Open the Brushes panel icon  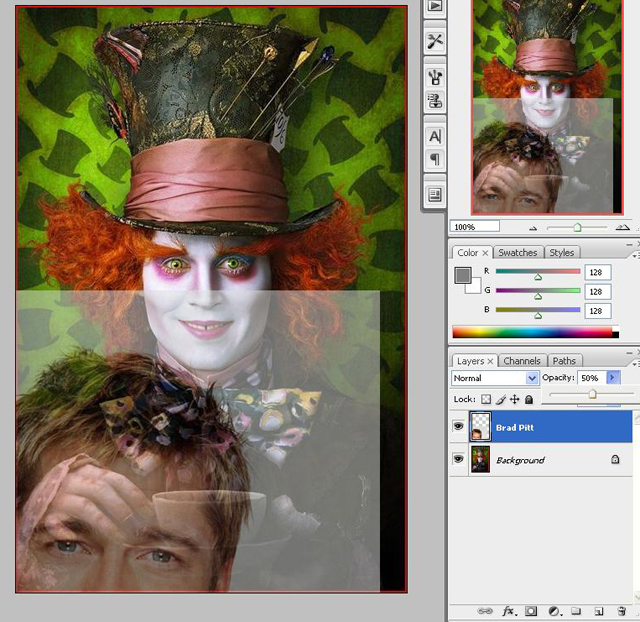(x=435, y=77)
